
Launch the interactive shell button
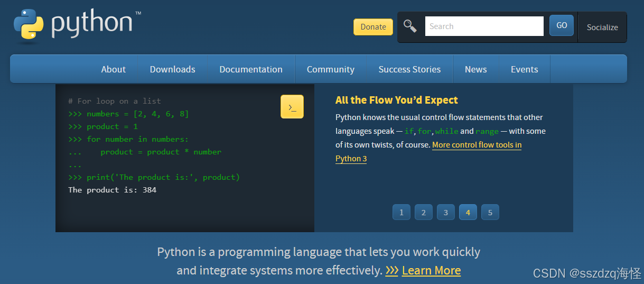point(292,107)
